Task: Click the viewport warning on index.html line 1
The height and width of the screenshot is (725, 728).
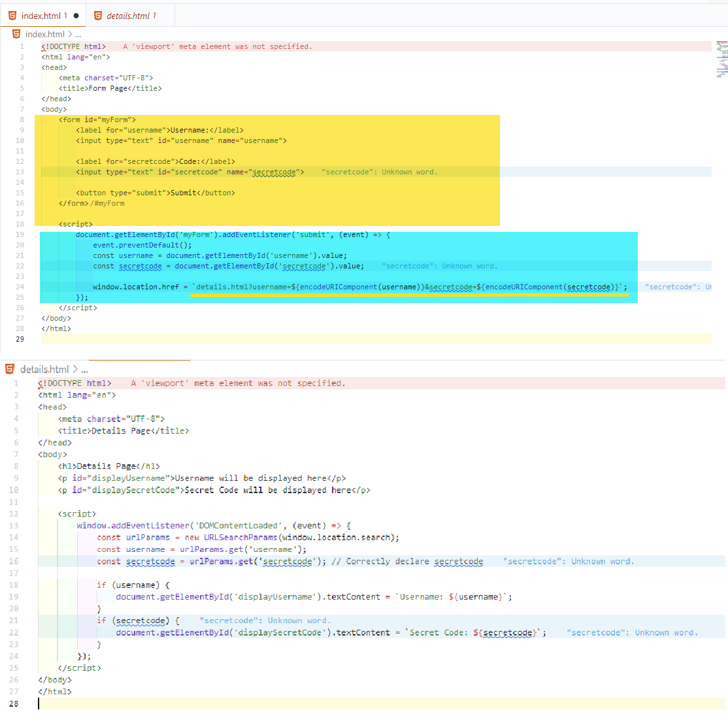Action: coord(217,46)
